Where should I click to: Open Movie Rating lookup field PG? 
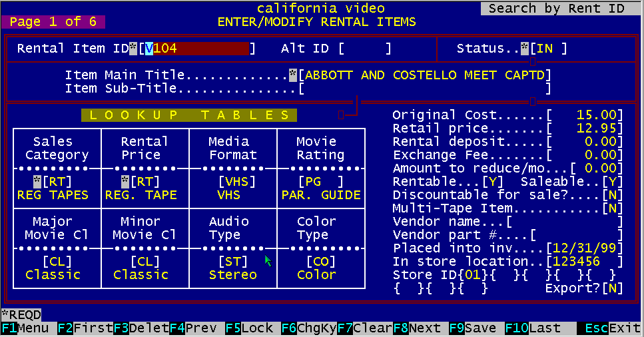coord(320,182)
